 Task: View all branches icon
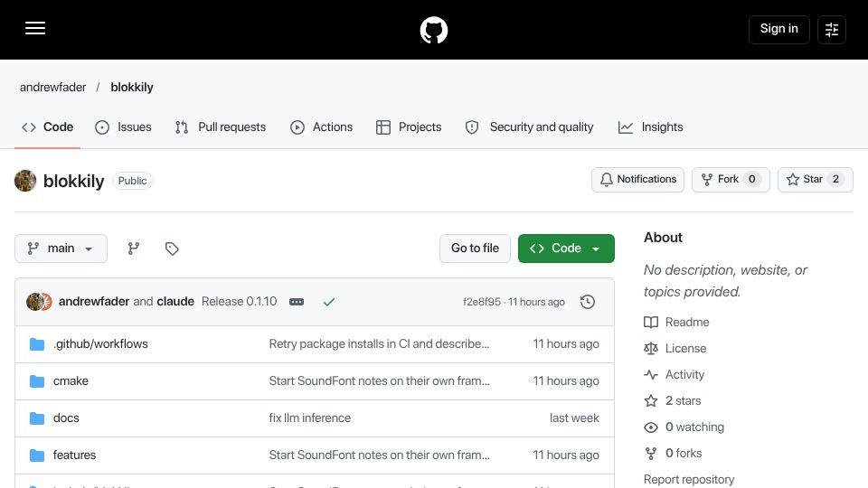coord(134,249)
